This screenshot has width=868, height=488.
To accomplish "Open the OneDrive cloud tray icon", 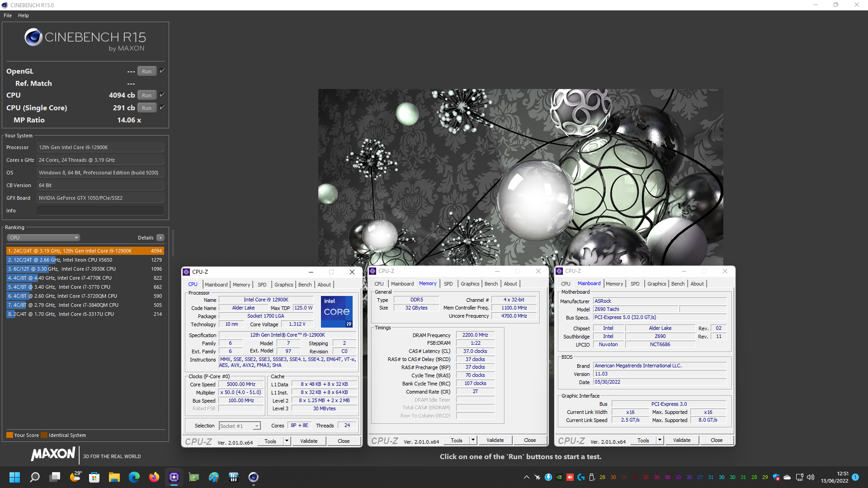I will 787,477.
